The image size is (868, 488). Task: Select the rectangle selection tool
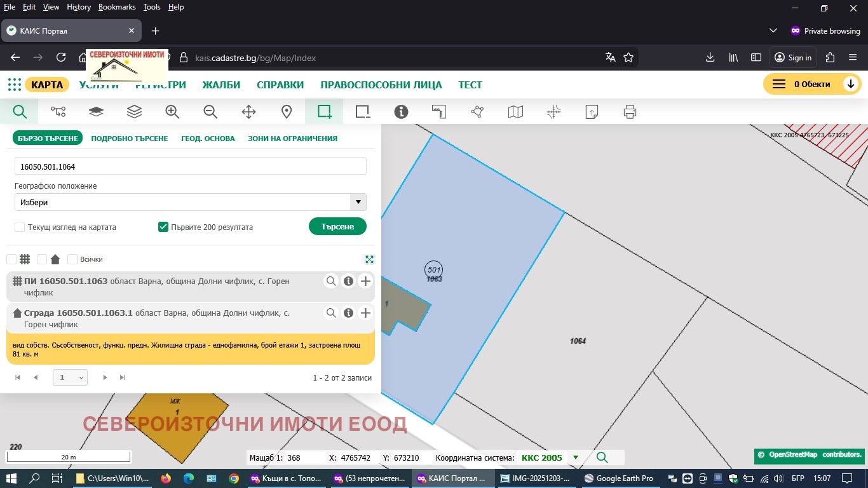(324, 111)
